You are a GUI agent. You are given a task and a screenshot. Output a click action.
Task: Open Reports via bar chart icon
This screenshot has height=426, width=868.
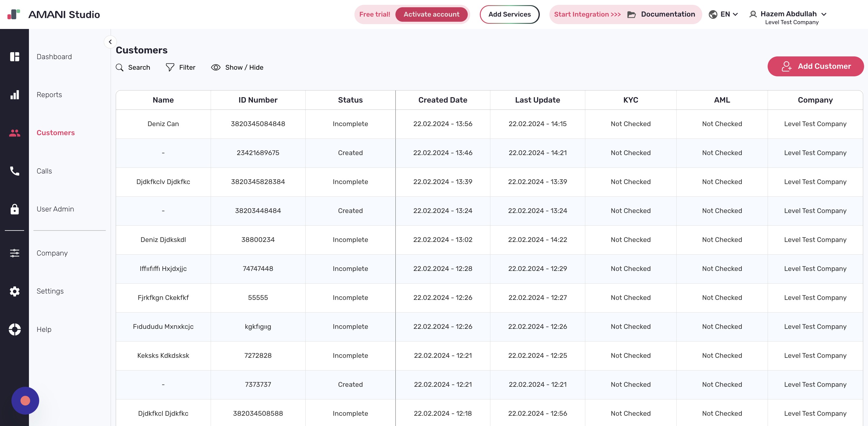(14, 95)
